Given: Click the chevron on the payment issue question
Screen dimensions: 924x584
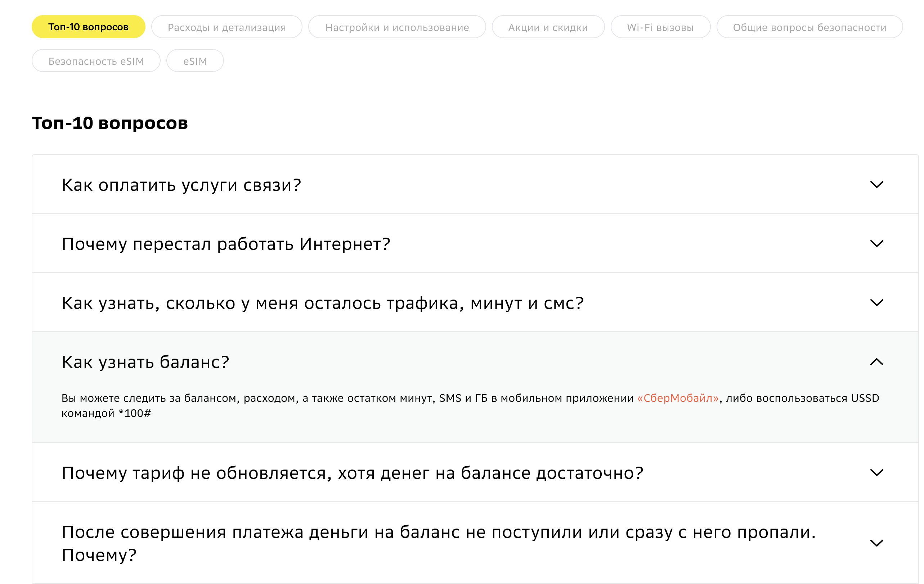Looking at the screenshot, I should pyautogui.click(x=877, y=543).
